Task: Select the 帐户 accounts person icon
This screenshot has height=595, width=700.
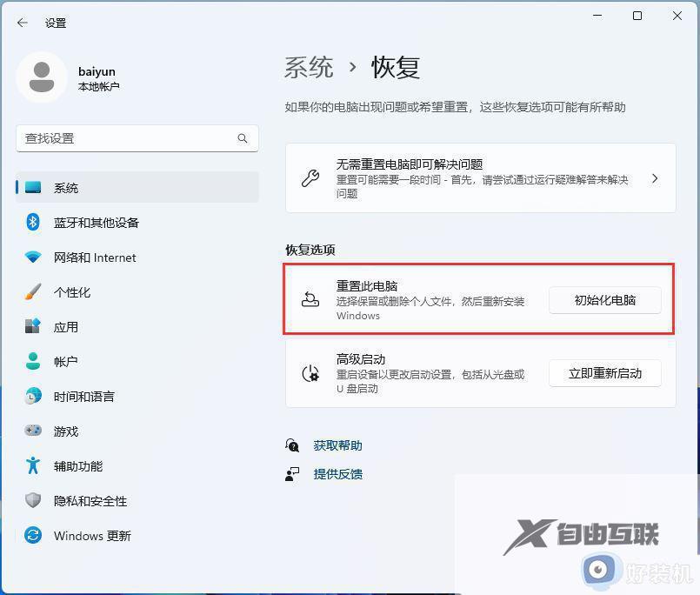Action: [33, 362]
